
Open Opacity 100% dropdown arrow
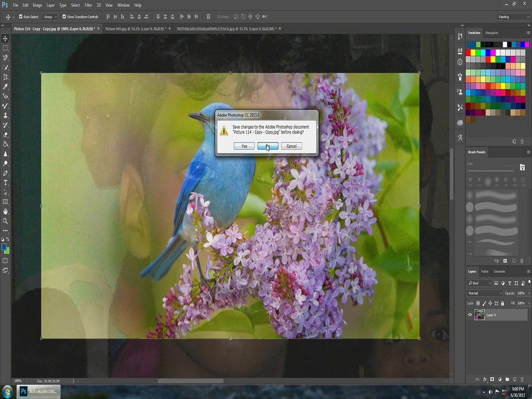529,293
